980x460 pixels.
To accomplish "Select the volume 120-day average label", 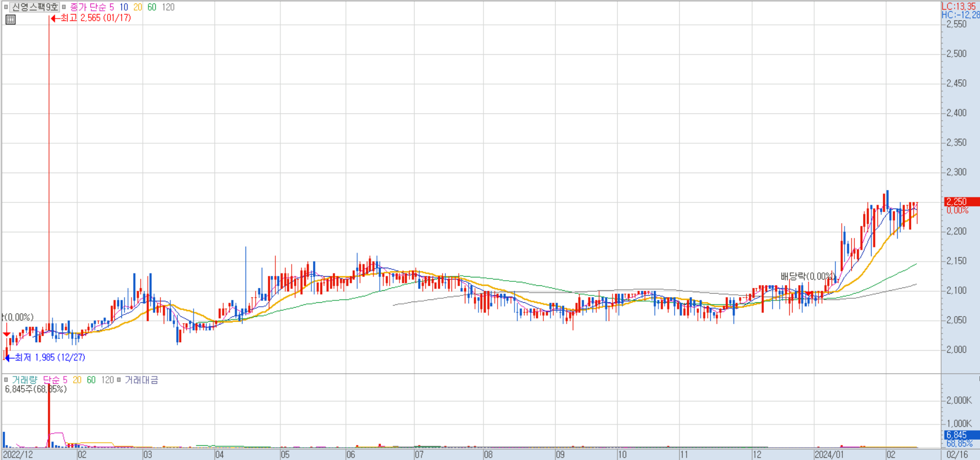I will (x=107, y=380).
